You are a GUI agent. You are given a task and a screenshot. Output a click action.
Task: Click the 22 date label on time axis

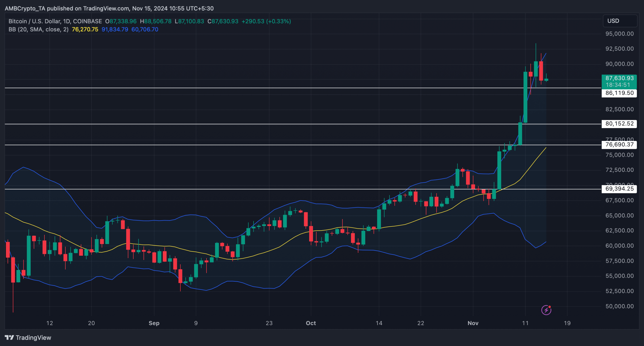click(421, 323)
